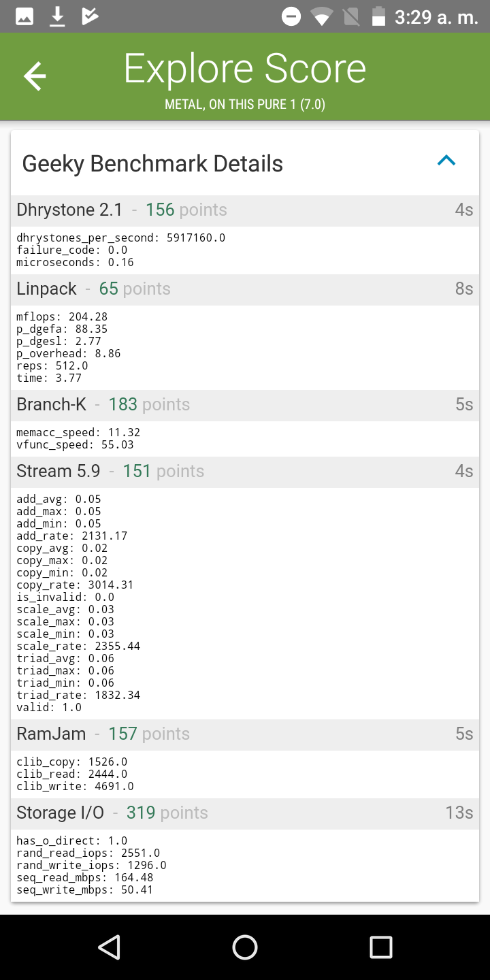Tap the Android home navigation button
This screenshot has width=490, height=980.
(x=245, y=947)
